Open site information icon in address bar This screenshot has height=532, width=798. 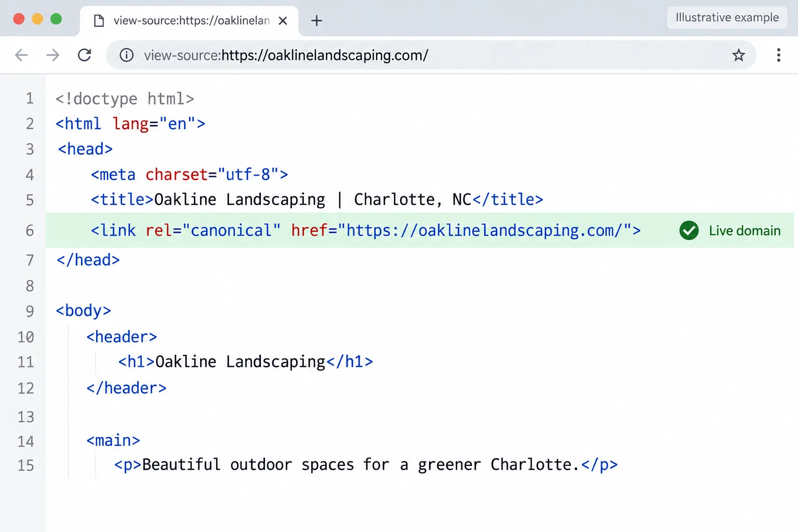coord(127,55)
